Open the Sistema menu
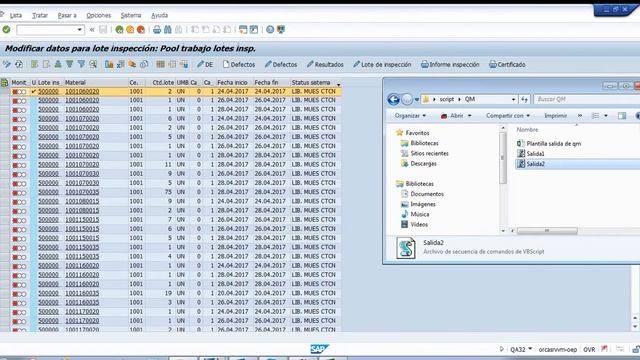The height and width of the screenshot is (360, 640). click(x=131, y=15)
